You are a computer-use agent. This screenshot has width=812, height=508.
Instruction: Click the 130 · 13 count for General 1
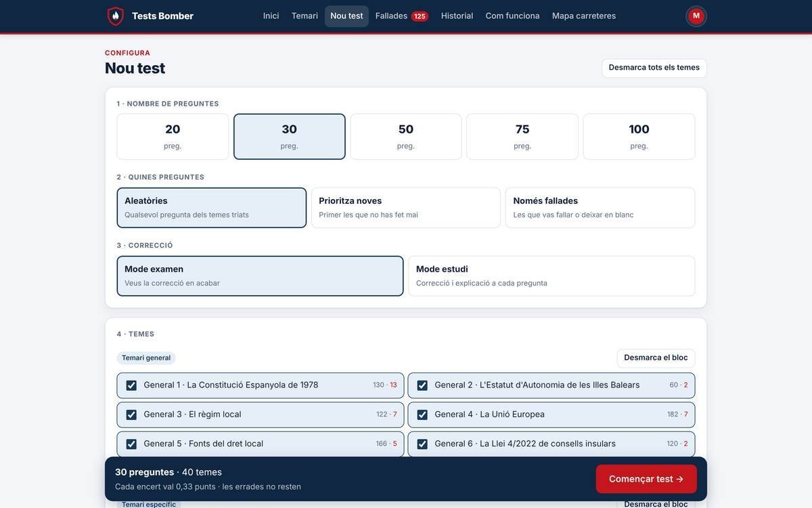click(x=385, y=385)
